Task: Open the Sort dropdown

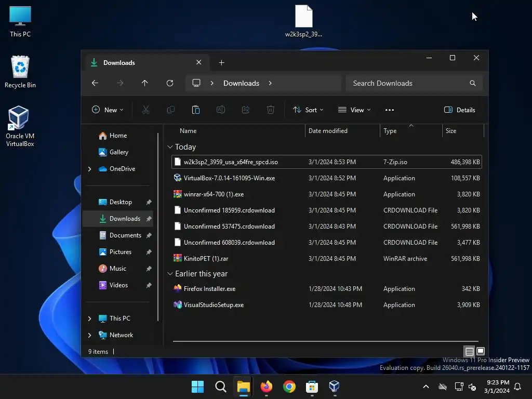Action: [308, 110]
